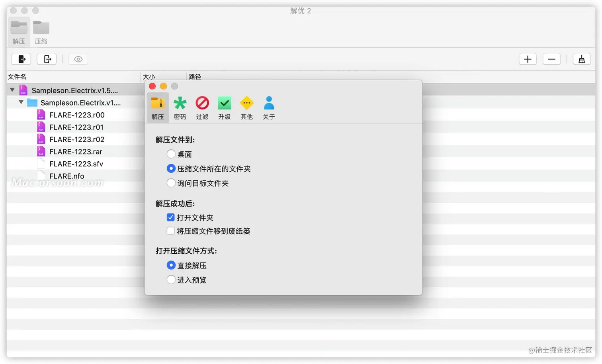Uncheck the 打开文件夹 checkbox
The width and height of the screenshot is (602, 364).
click(x=170, y=217)
